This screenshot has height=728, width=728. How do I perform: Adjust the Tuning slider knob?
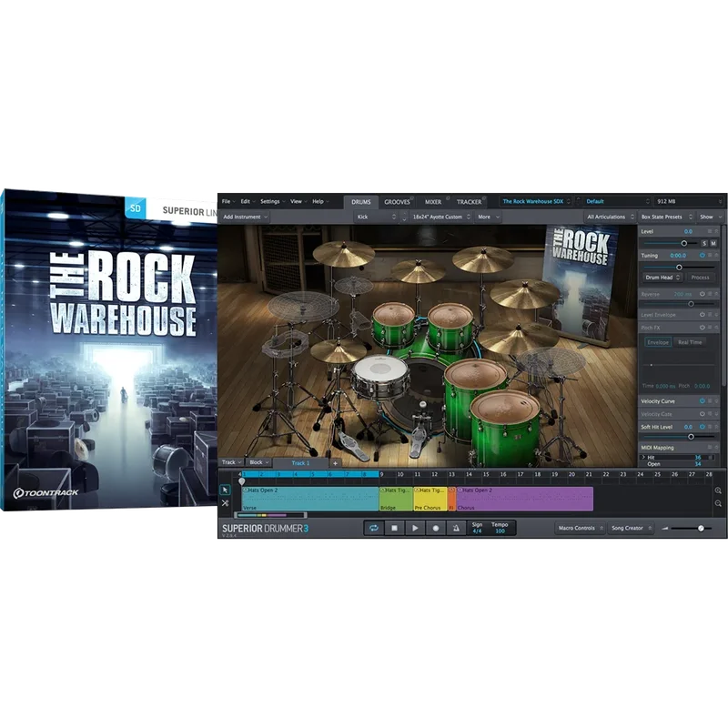pyautogui.click(x=679, y=268)
